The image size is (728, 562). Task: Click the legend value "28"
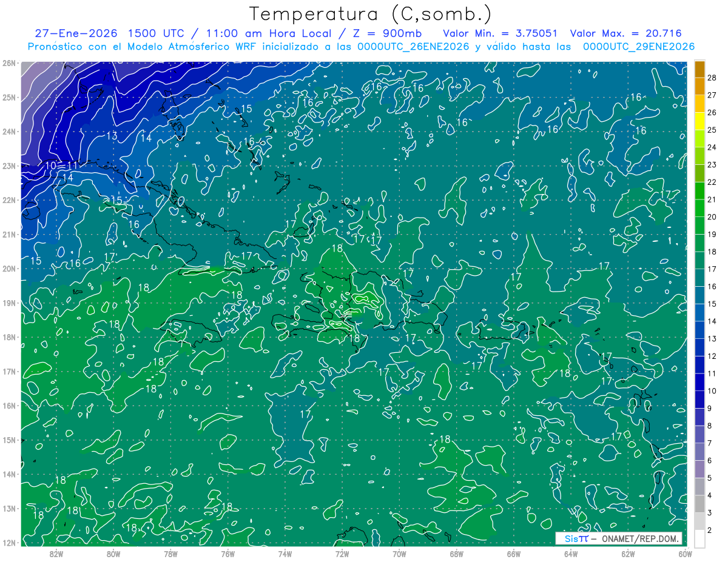coord(712,78)
